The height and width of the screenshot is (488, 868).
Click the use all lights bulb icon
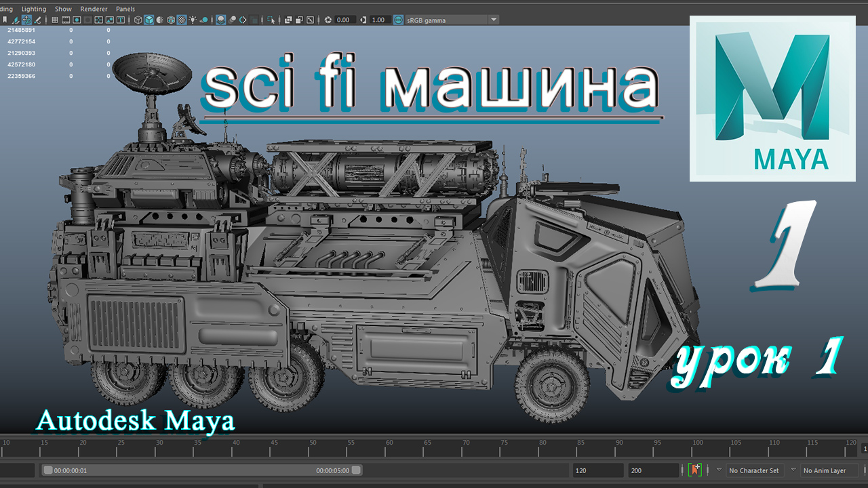click(x=193, y=20)
